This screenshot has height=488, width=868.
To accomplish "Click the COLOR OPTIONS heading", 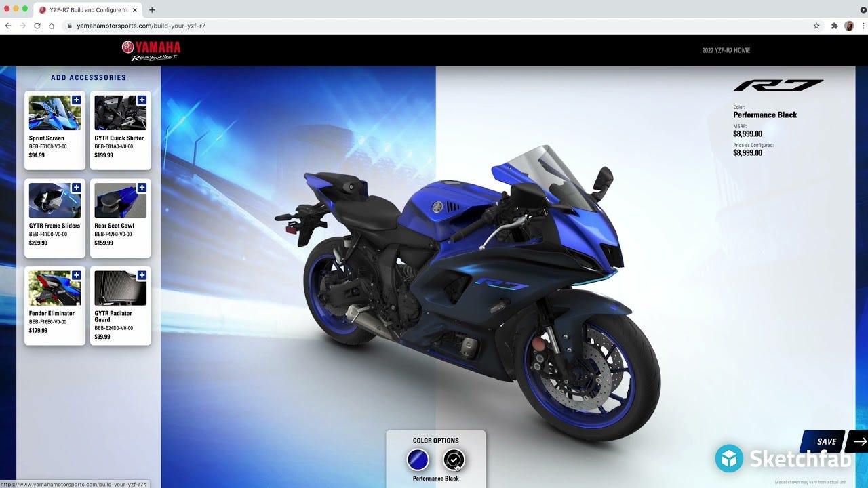I will (x=436, y=441).
